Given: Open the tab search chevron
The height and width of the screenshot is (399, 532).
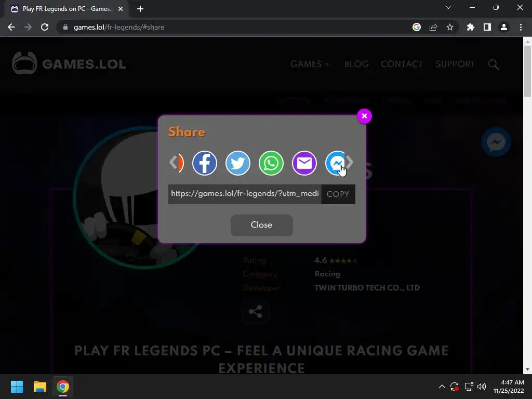Looking at the screenshot, I should [x=448, y=7].
